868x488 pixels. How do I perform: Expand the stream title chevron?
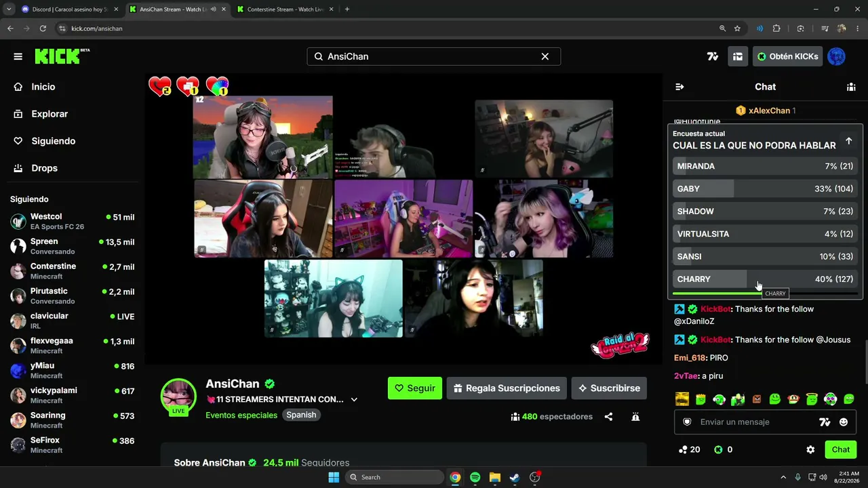(x=354, y=400)
